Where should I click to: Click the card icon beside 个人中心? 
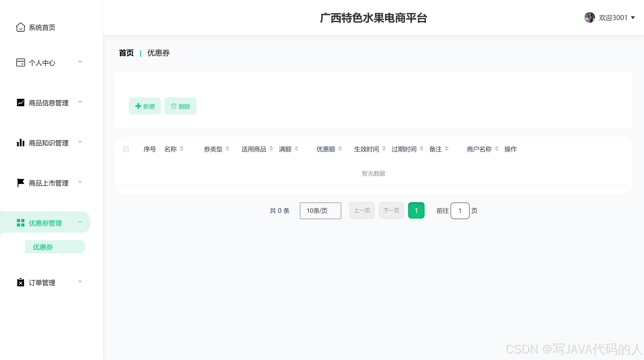[20, 63]
